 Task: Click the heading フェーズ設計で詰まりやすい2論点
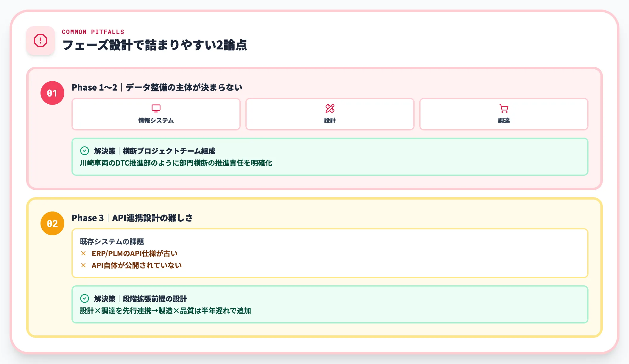tap(155, 46)
